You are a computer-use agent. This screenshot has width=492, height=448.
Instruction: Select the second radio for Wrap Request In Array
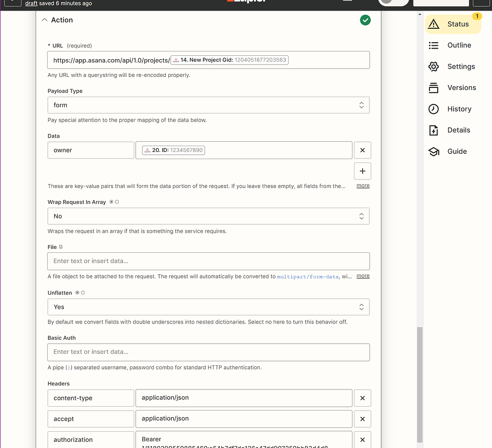[118, 202]
